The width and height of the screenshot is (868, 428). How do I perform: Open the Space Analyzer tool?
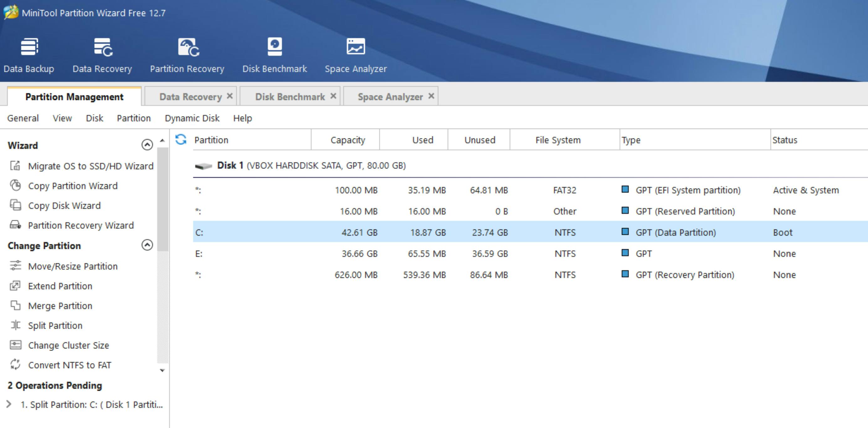point(356,55)
